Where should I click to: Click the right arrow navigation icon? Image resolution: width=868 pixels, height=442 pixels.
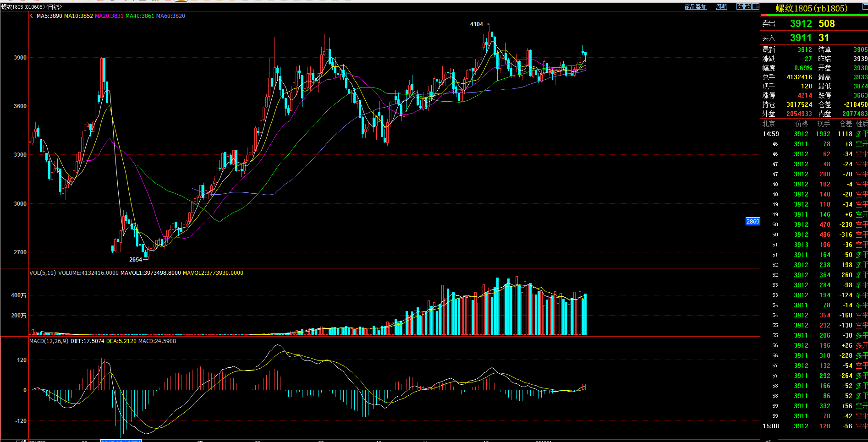click(x=747, y=6)
